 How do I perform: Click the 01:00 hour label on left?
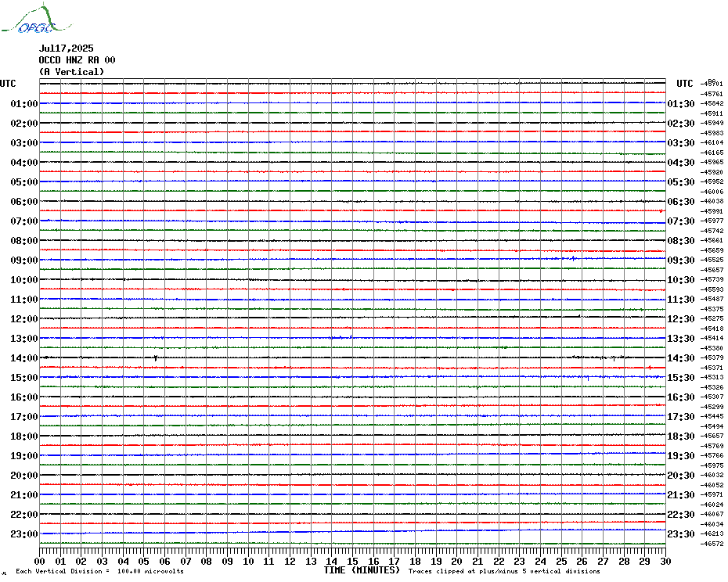pyautogui.click(x=24, y=103)
